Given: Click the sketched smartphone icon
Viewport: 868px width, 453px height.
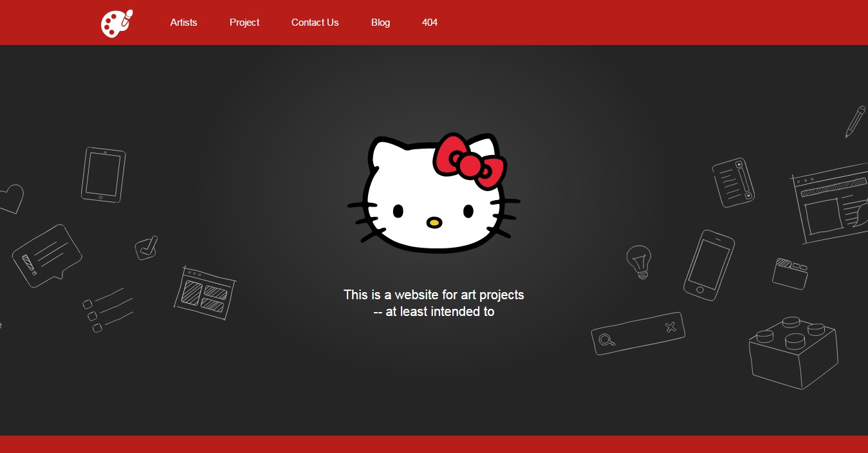Looking at the screenshot, I should point(708,264).
